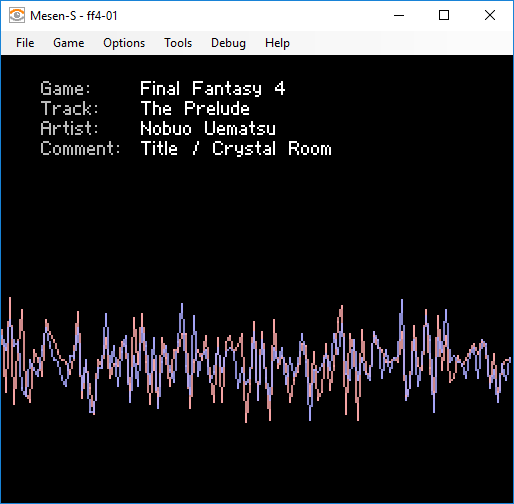Image resolution: width=514 pixels, height=504 pixels.
Task: Click the 'Artist:' label
Action: (x=70, y=128)
